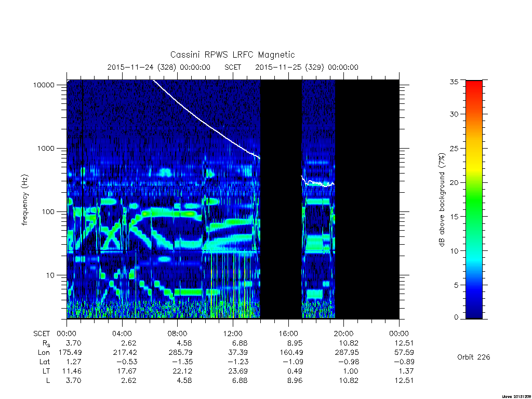Click the 1000 frequency tick label

[x=46, y=148]
